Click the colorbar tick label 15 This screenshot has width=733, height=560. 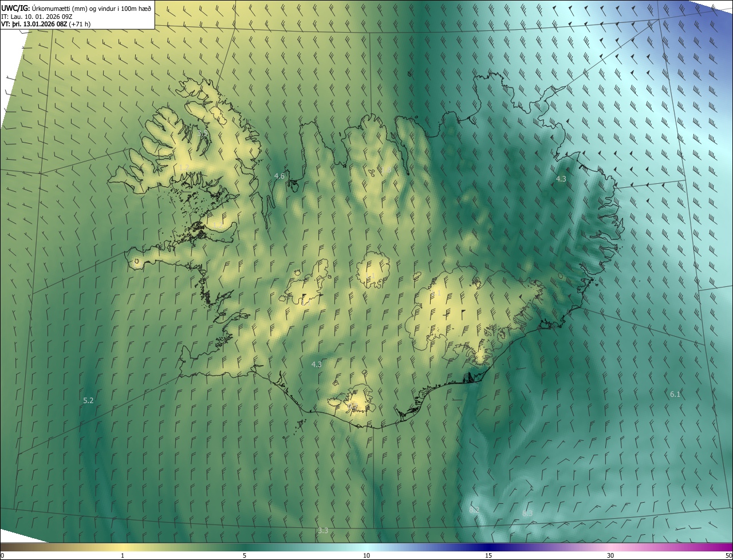pyautogui.click(x=488, y=556)
